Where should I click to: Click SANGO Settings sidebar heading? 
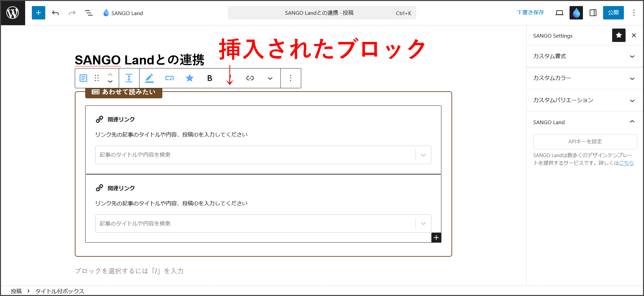pyautogui.click(x=553, y=36)
